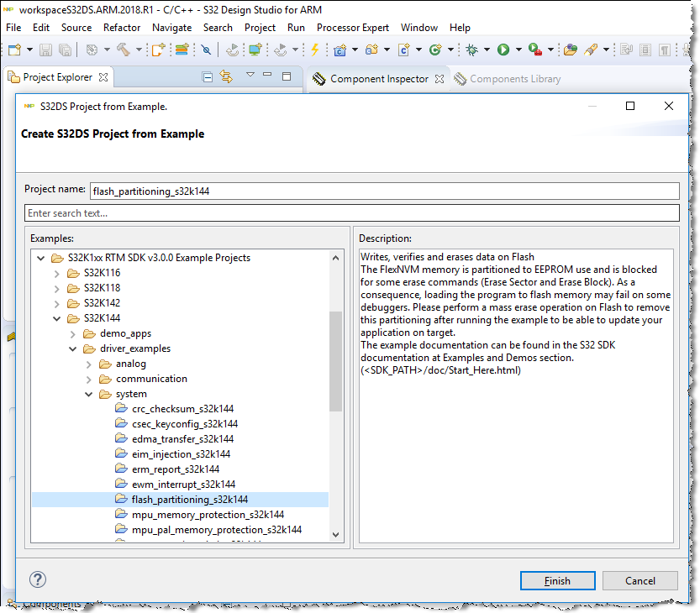Open the Build hammer dropdown arrow

tap(139, 50)
